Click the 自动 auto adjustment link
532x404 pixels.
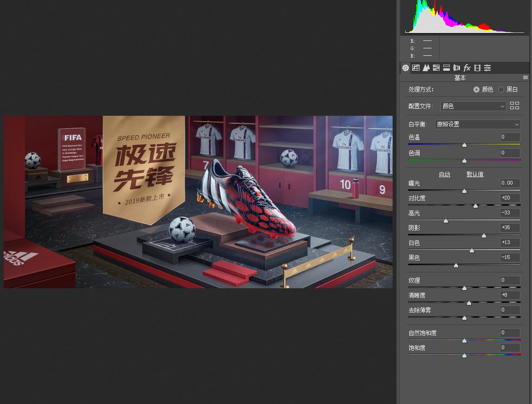(445, 174)
